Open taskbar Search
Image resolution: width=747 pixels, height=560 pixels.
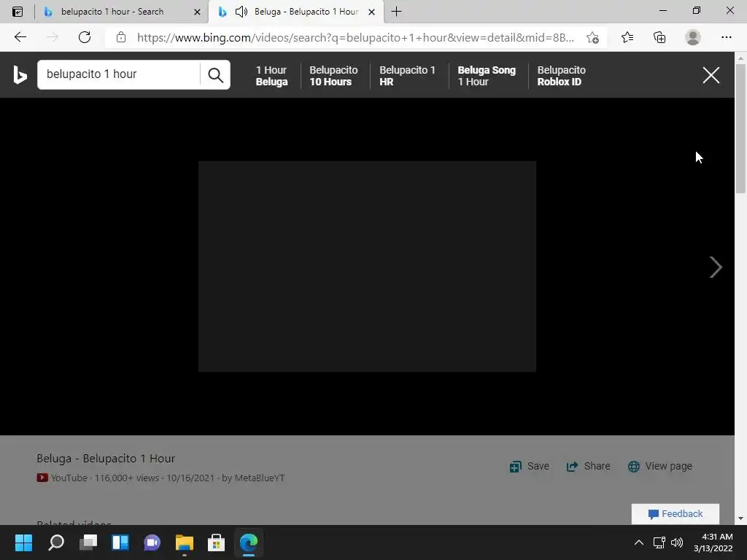(56, 542)
